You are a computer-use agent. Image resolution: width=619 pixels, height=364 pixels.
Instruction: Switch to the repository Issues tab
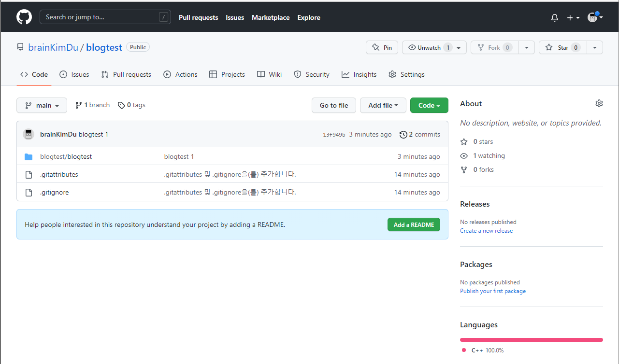[x=74, y=74]
